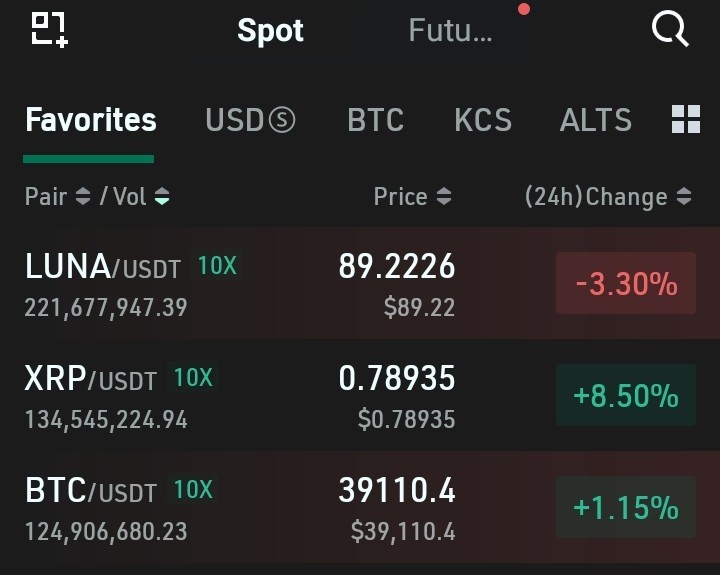
Task: Tap the stablecoin S symbol in USD tab
Action: tap(281, 120)
